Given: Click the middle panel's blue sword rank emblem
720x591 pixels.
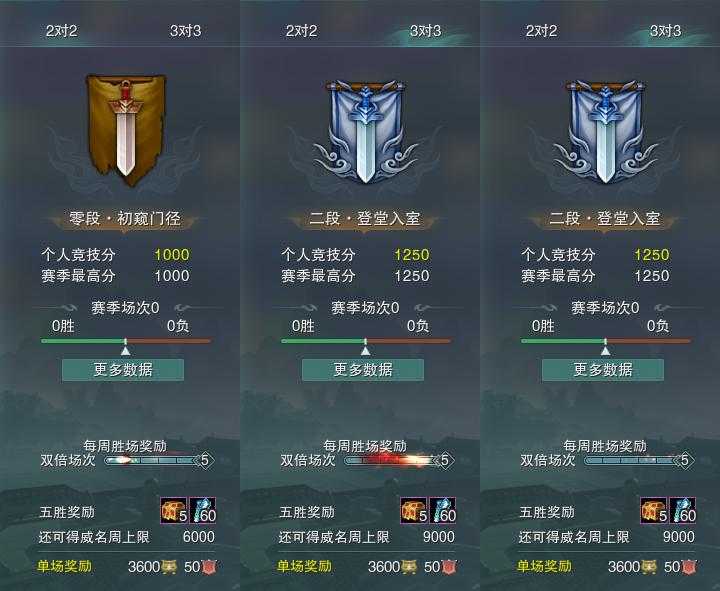Looking at the screenshot, I should (366, 132).
